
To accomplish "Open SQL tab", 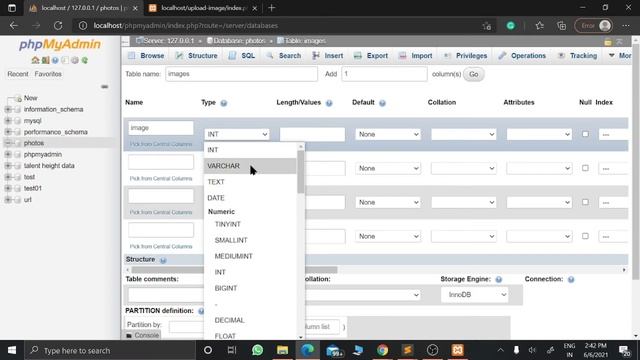I will tap(242, 56).
